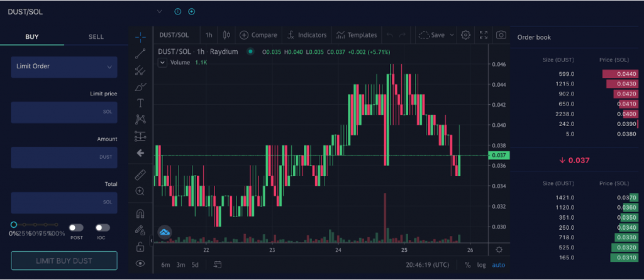Focus the Amount DUST input
644x280 pixels.
click(x=64, y=158)
